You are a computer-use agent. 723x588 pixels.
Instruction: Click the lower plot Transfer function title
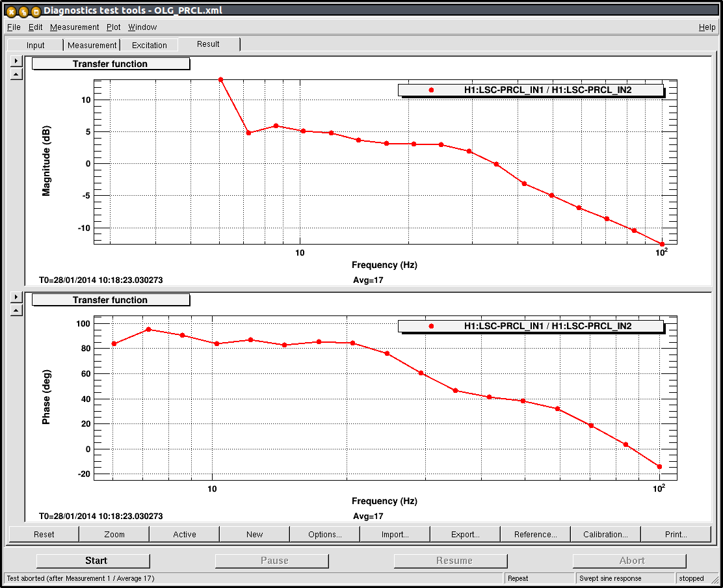point(111,300)
